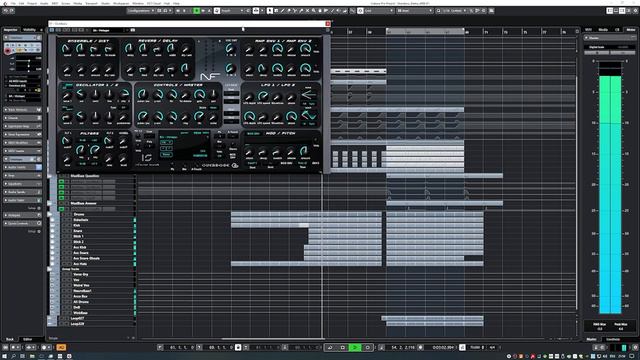Viewport: 640px width, 360px height.
Task: Toggle green Read button on first automation lane
Action: point(61,182)
